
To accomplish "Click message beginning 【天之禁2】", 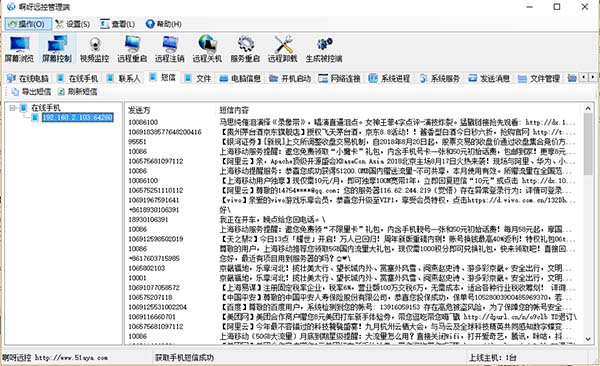I will pyautogui.click(x=397, y=239).
